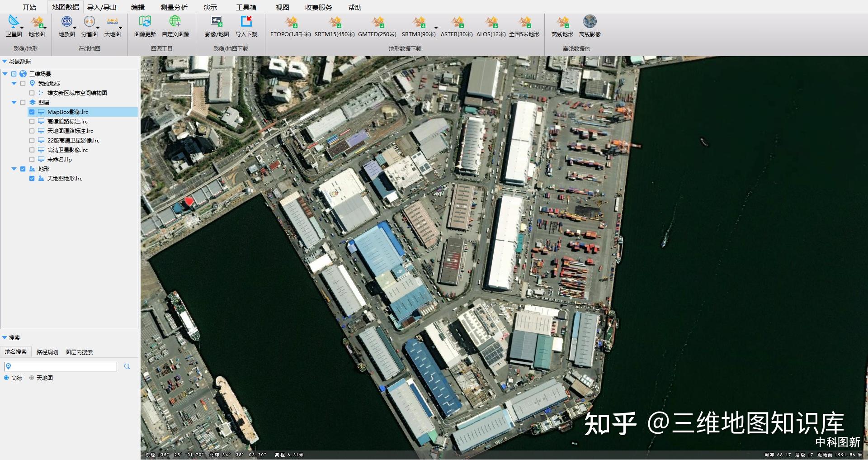This screenshot has height=460, width=868.
Task: Switch to the 路径规划 search tab
Action: 47,352
